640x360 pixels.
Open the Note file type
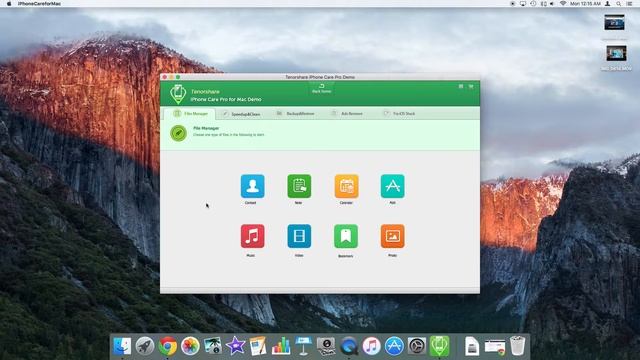pos(299,186)
